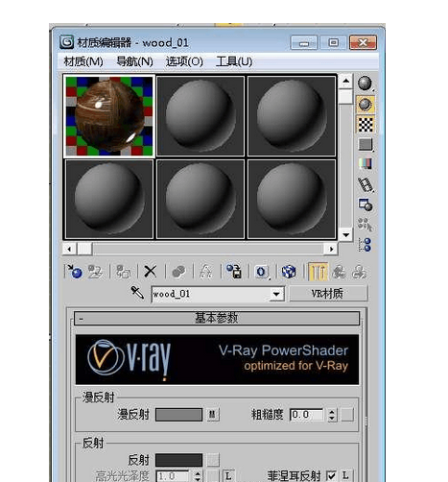Click the Material ID Channel icon
Viewport: 448px width, 482px height.
pyautogui.click(x=261, y=272)
